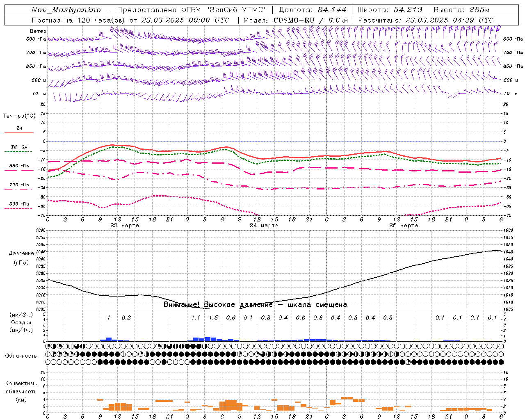Click the Давление pressure panel label

coord(21,253)
